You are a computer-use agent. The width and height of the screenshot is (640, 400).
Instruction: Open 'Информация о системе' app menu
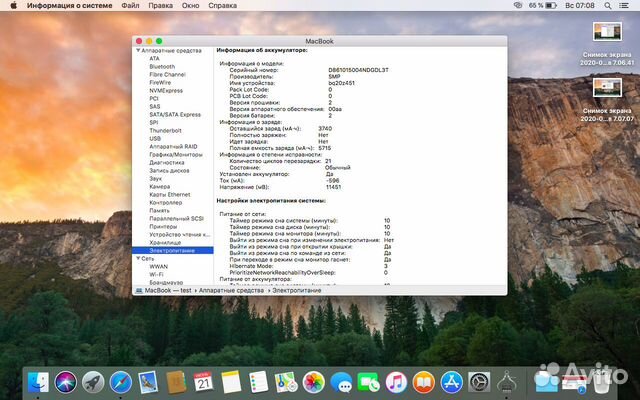pyautogui.click(x=69, y=6)
